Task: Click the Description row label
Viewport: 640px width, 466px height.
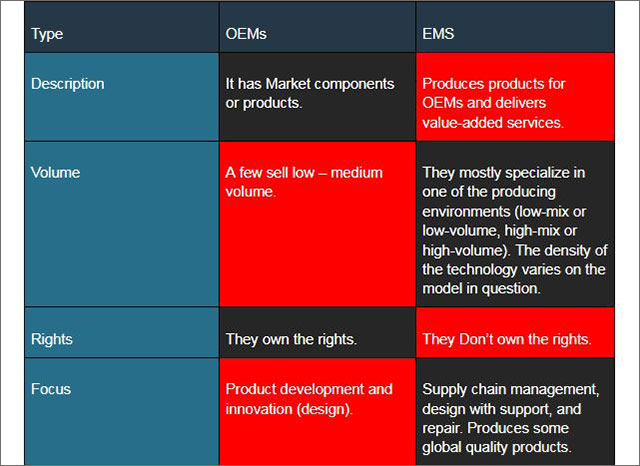Action: coord(122,97)
